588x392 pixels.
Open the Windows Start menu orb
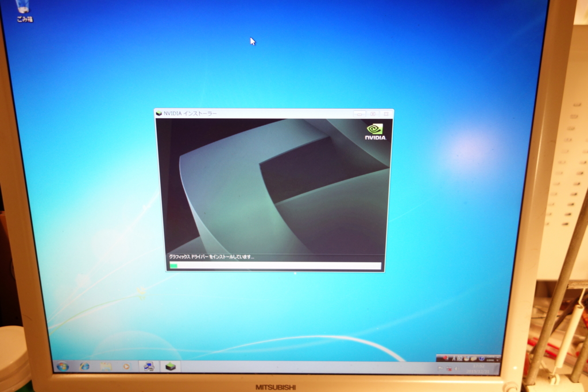pos(63,366)
